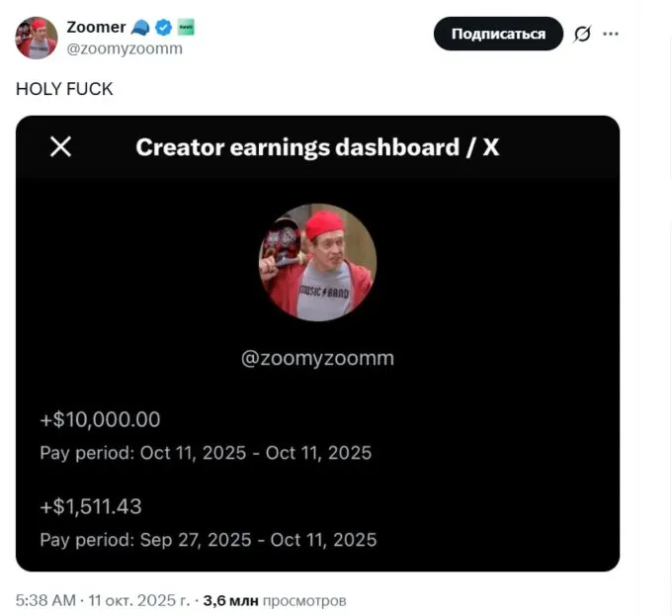Select the +$1,511.43 earnings entry

pos(91,506)
